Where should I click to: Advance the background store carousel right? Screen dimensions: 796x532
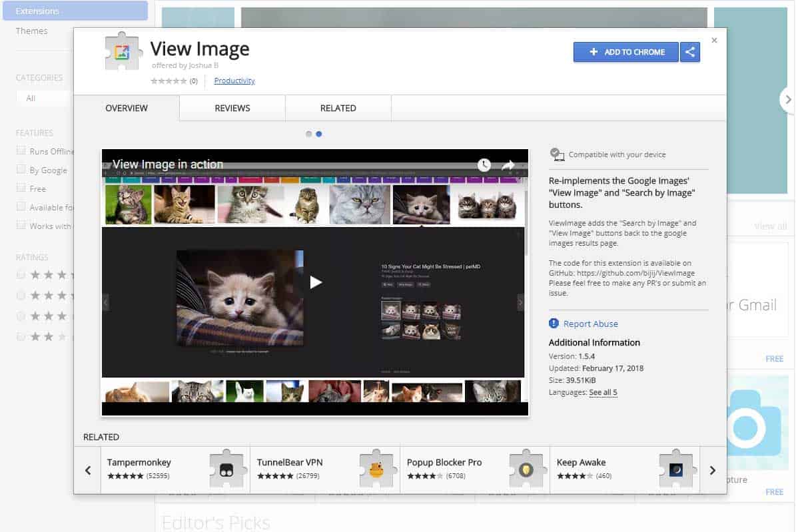pyautogui.click(x=787, y=99)
